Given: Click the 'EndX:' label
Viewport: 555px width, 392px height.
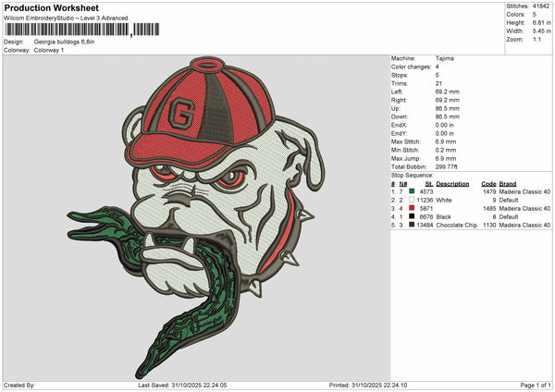Looking at the screenshot, I should point(400,125).
